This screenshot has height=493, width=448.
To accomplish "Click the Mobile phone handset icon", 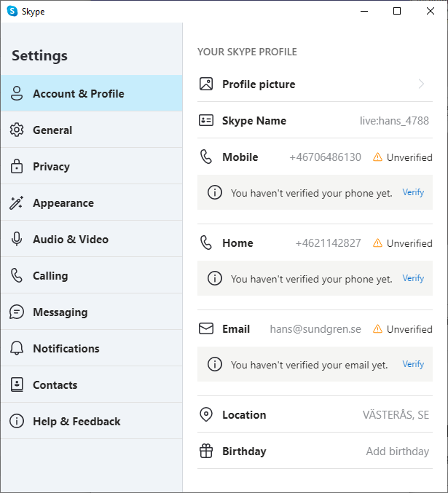I will 206,157.
